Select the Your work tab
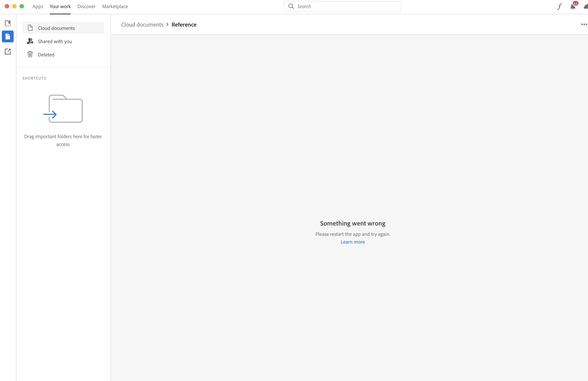 point(60,6)
